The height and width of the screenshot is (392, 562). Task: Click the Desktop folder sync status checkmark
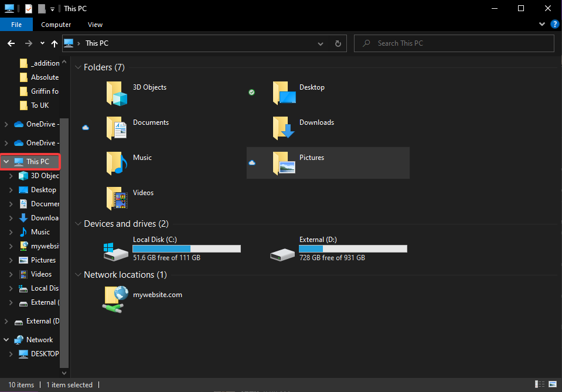click(251, 93)
